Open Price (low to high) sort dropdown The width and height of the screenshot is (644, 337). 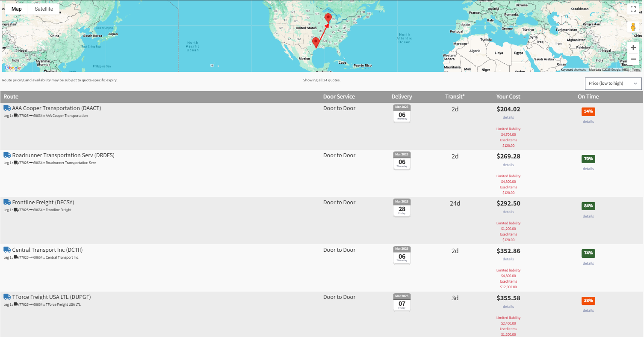pos(613,84)
